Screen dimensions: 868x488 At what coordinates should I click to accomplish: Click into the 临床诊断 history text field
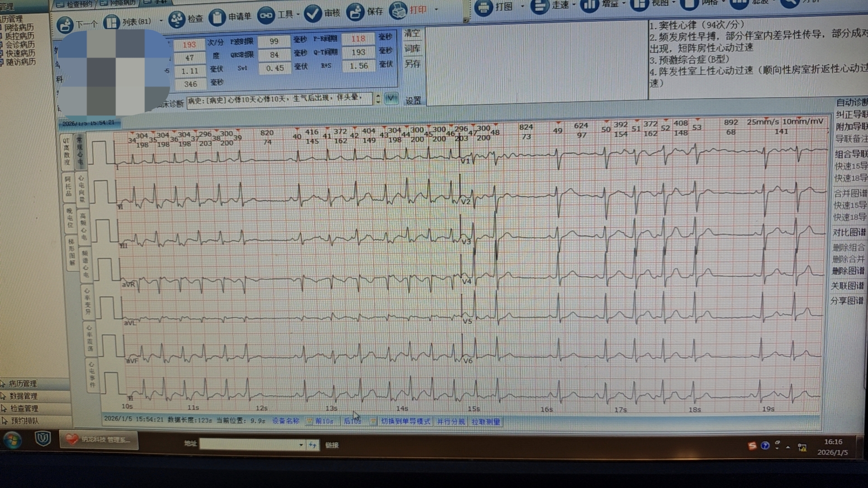pyautogui.click(x=279, y=99)
